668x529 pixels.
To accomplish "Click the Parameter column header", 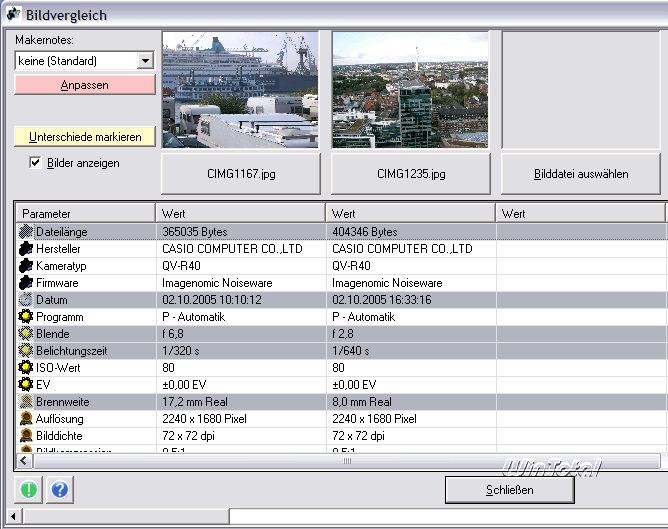I will (85, 214).
